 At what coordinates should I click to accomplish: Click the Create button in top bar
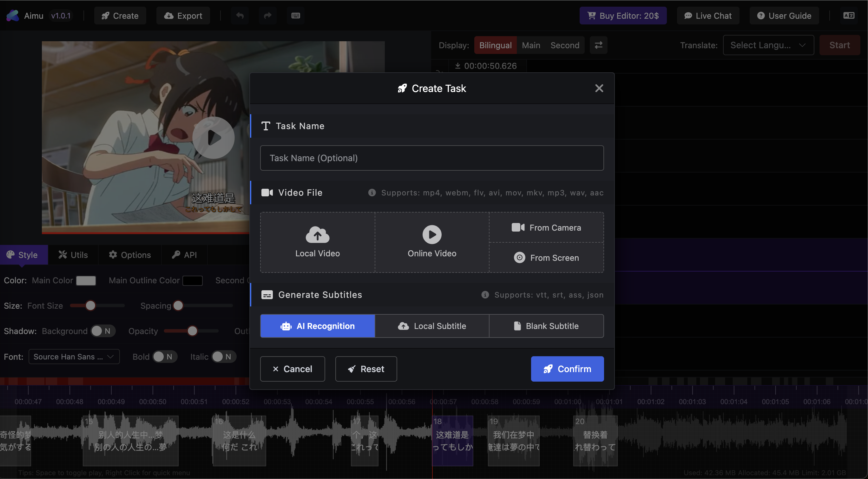click(x=120, y=16)
